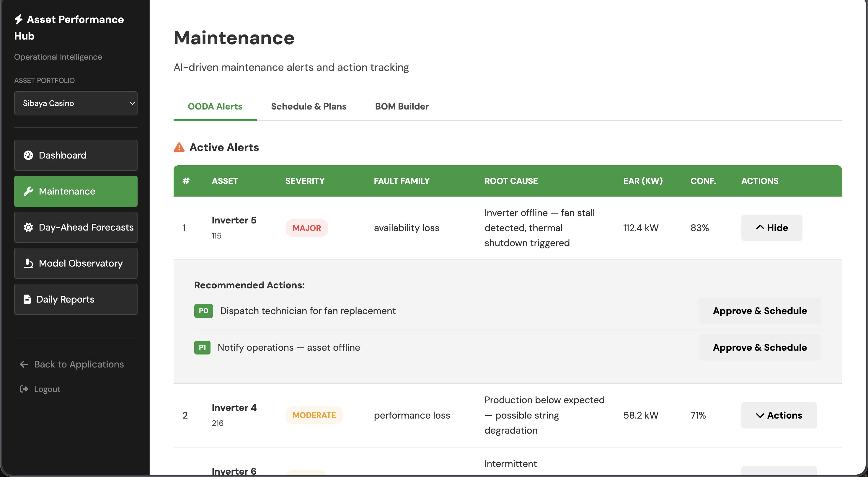
Task: Approve & Schedule the fan replacement dispatch
Action: pos(760,311)
